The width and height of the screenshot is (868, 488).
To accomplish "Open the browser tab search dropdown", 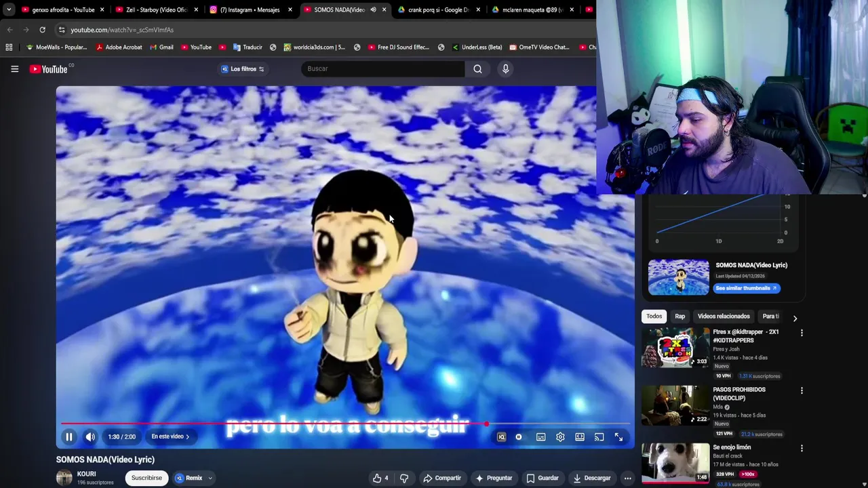I will [x=8, y=9].
